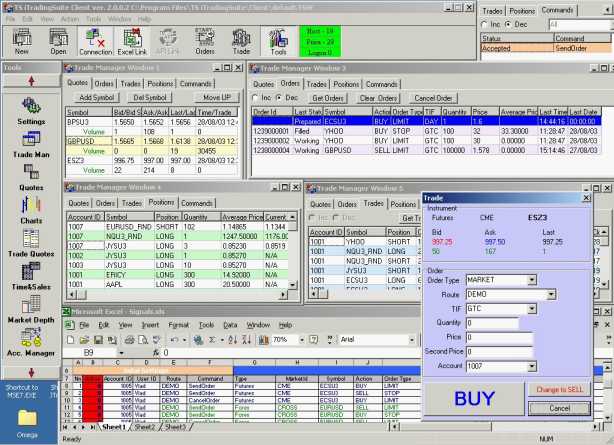Open the Trade toolbar icon
Screen dimensions: 614x445
[241, 40]
